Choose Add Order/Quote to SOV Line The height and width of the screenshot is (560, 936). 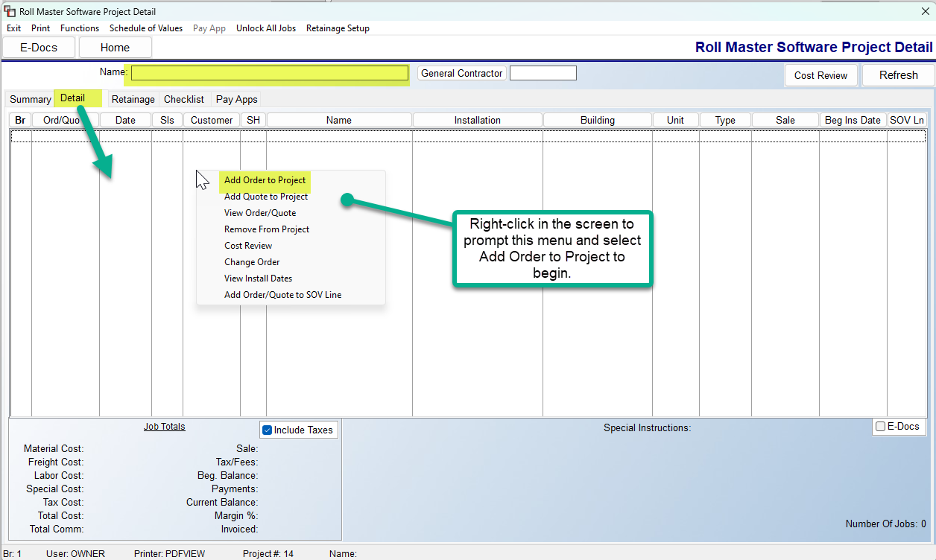[x=282, y=295]
